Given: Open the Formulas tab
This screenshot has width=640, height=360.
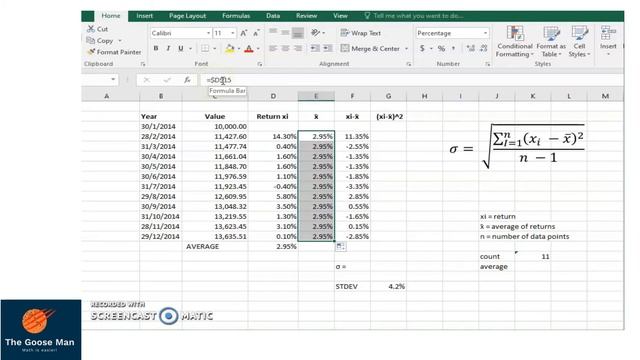Looking at the screenshot, I should pyautogui.click(x=236, y=16).
